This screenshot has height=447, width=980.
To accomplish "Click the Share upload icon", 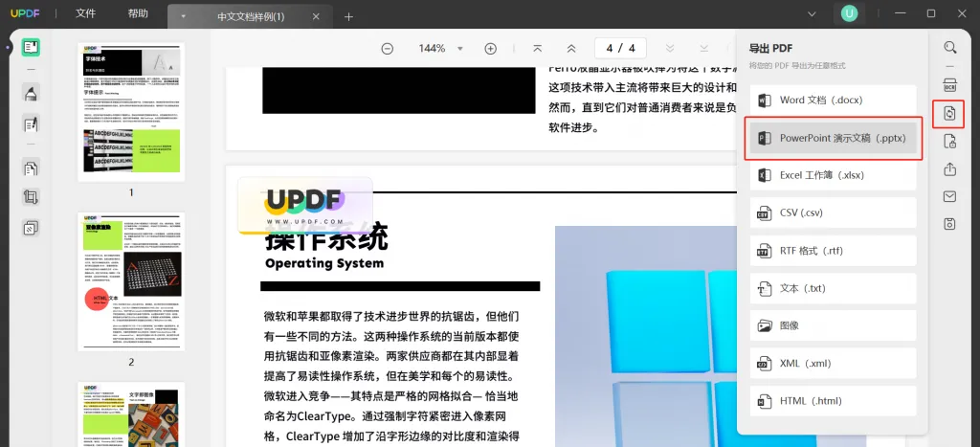I will (950, 169).
